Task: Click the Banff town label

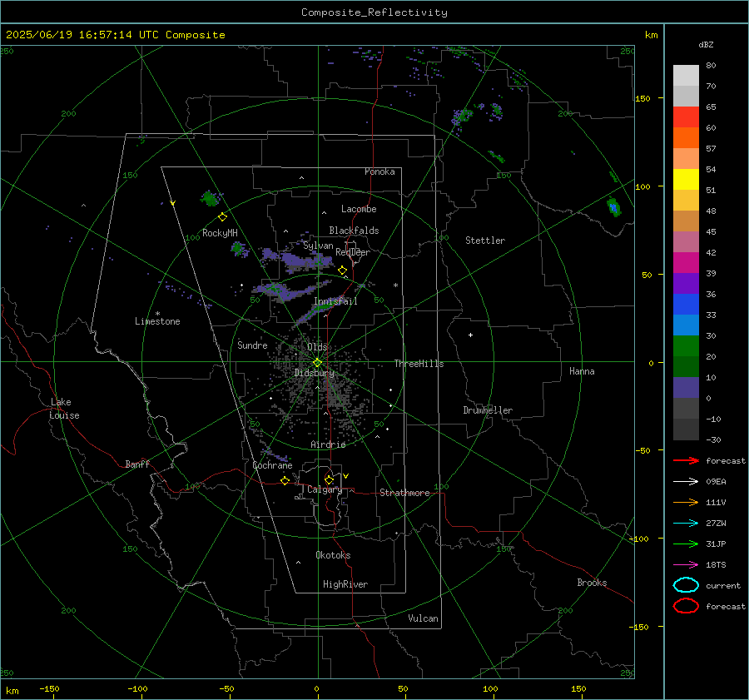Action: pos(137,464)
